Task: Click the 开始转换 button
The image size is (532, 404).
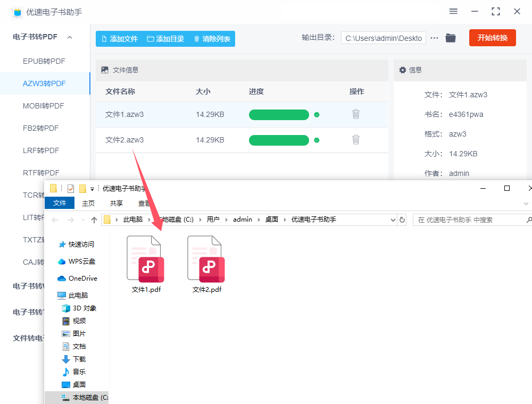Action: 492,38
